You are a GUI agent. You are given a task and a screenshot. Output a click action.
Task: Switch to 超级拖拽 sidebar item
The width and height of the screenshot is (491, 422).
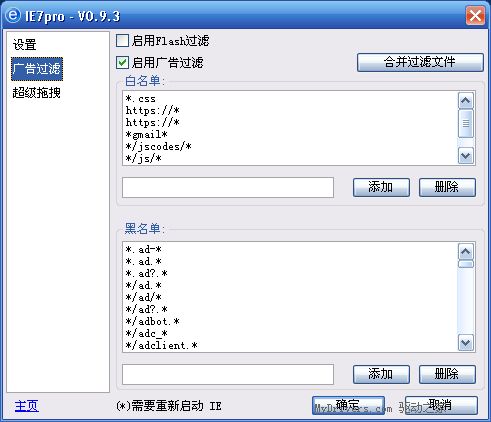click(x=37, y=93)
